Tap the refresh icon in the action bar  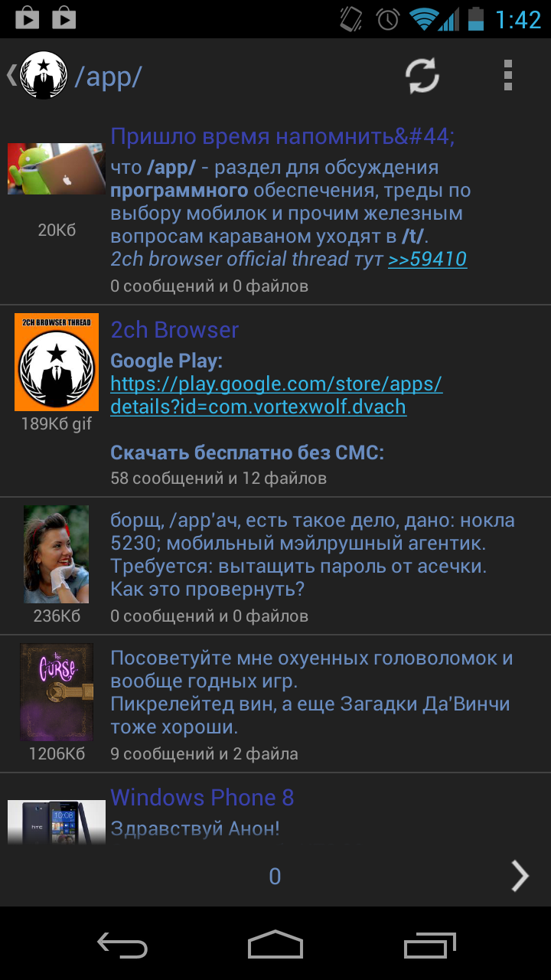click(422, 76)
